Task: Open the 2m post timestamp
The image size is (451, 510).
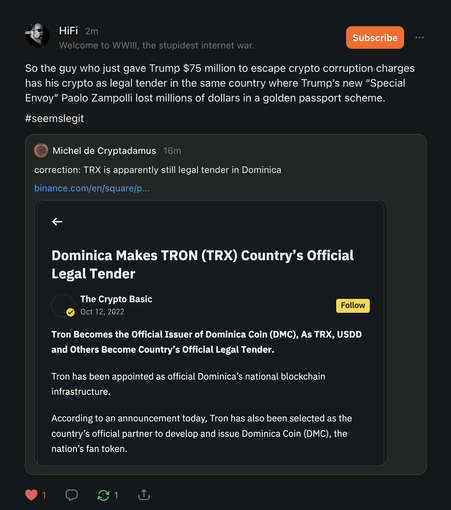Action: 92,31
